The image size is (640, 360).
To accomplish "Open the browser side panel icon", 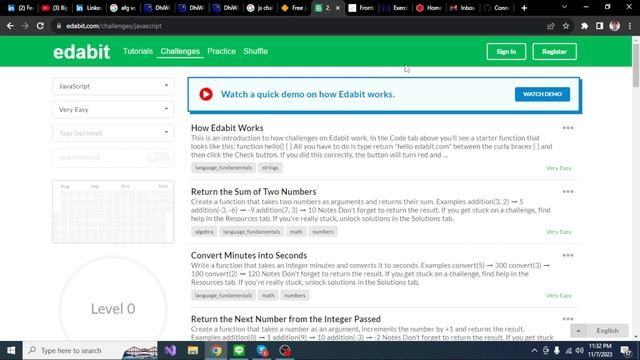I will click(x=599, y=26).
